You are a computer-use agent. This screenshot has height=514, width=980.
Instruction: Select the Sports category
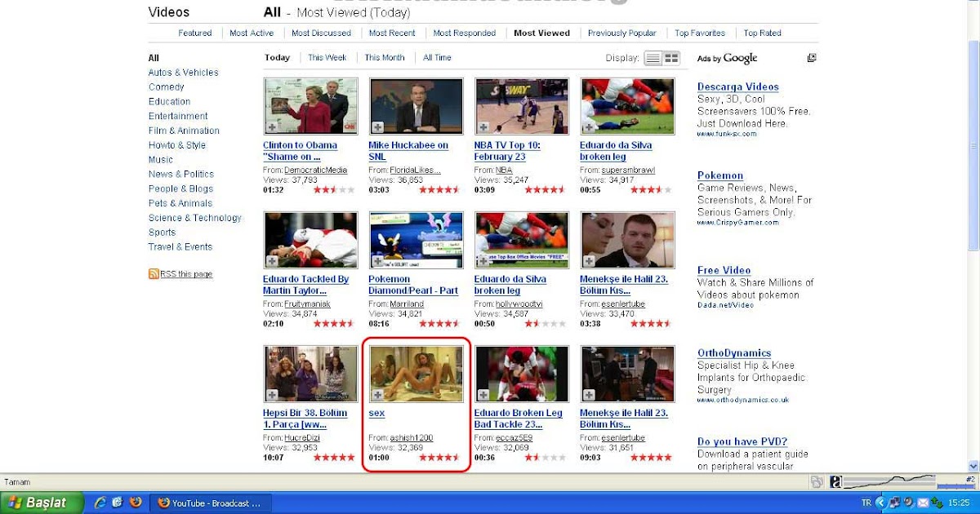[162, 233]
